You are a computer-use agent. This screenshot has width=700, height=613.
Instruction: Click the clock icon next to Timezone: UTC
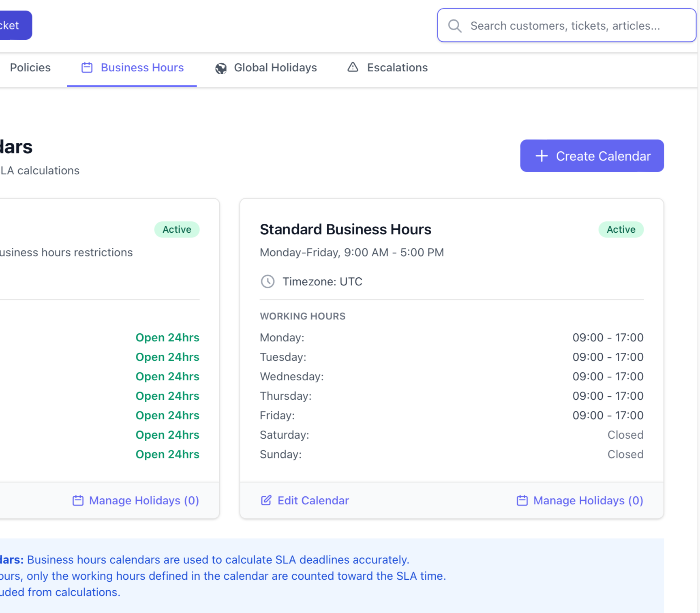268,281
